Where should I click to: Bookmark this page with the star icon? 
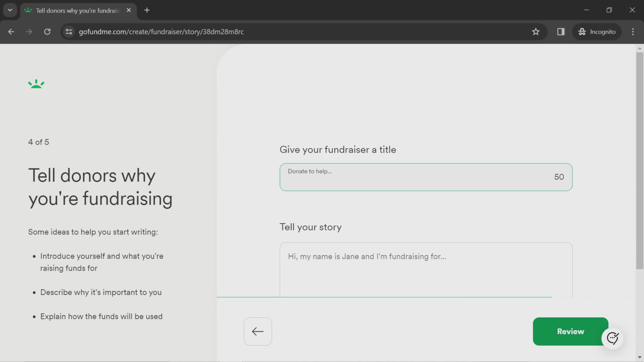[535, 32]
